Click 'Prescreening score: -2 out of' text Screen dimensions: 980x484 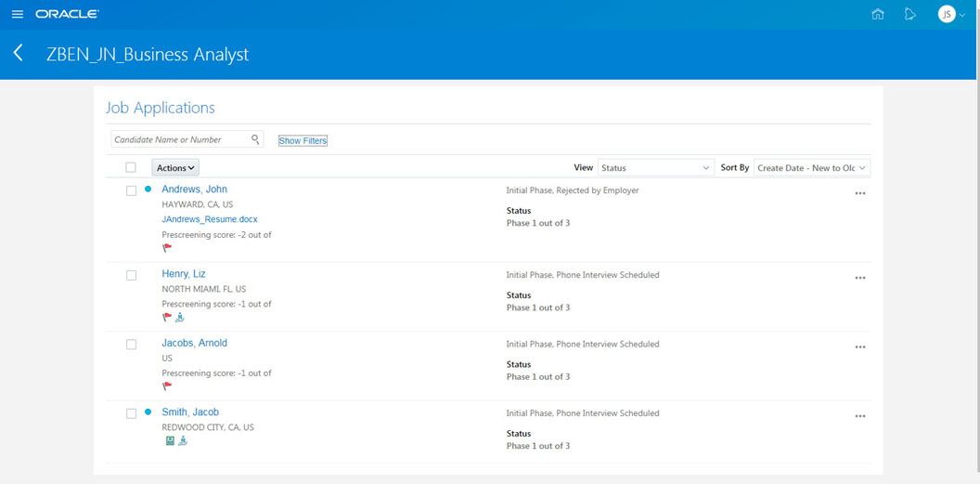pyautogui.click(x=216, y=234)
